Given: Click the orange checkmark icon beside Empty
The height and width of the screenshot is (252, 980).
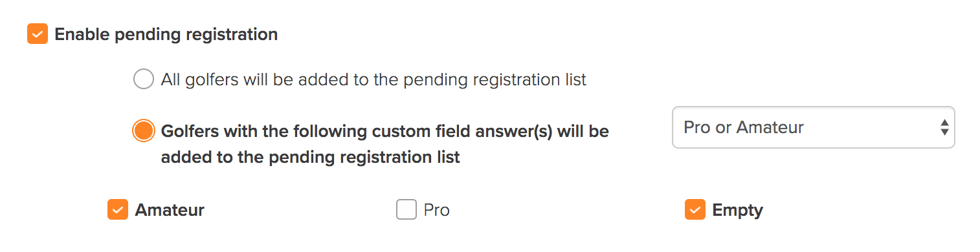Looking at the screenshot, I should coord(695,210).
